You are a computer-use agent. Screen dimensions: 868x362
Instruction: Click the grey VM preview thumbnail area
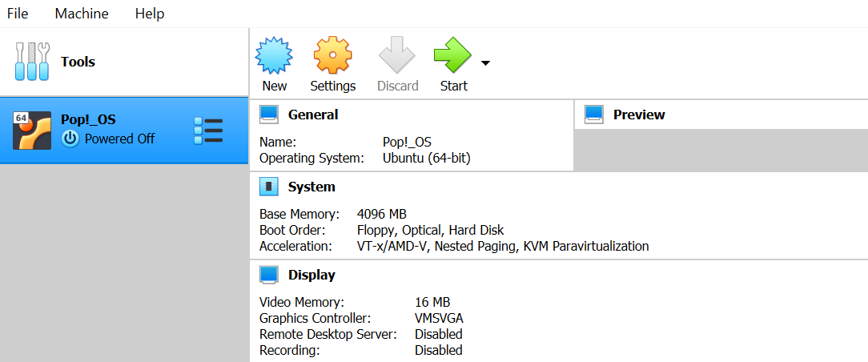[x=721, y=150]
